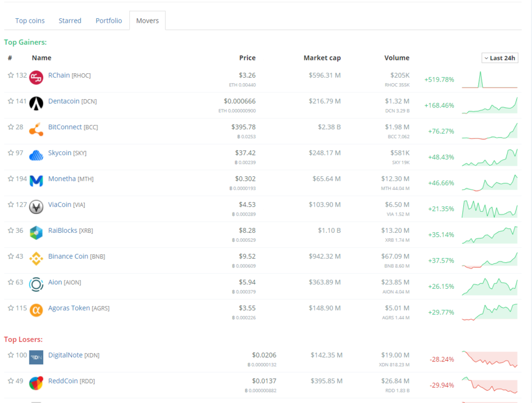This screenshot has height=403, width=532.
Task: Click the DigitalNote red sparkline chart
Action: pyautogui.click(x=489, y=359)
